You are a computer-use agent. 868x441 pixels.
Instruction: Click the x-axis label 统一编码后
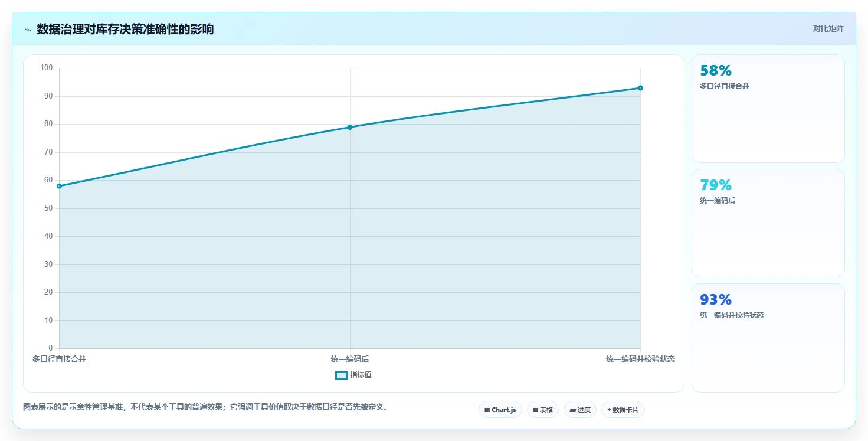(x=350, y=359)
